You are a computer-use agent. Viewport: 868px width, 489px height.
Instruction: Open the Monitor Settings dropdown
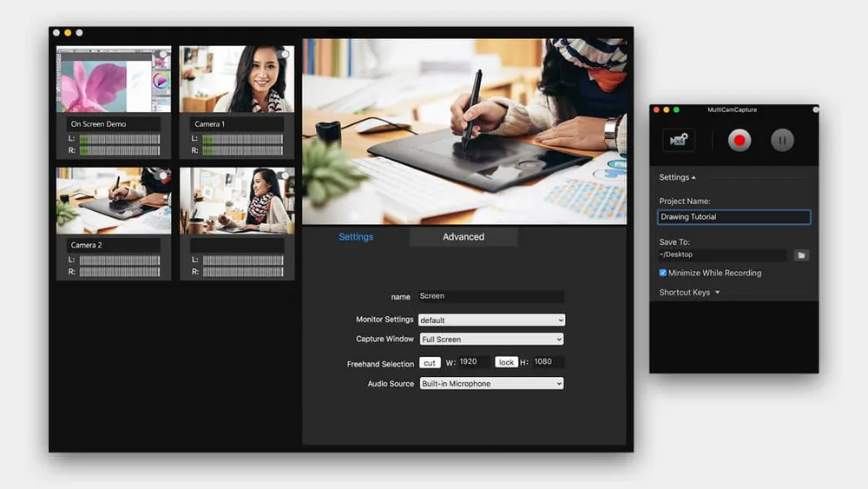(x=491, y=320)
